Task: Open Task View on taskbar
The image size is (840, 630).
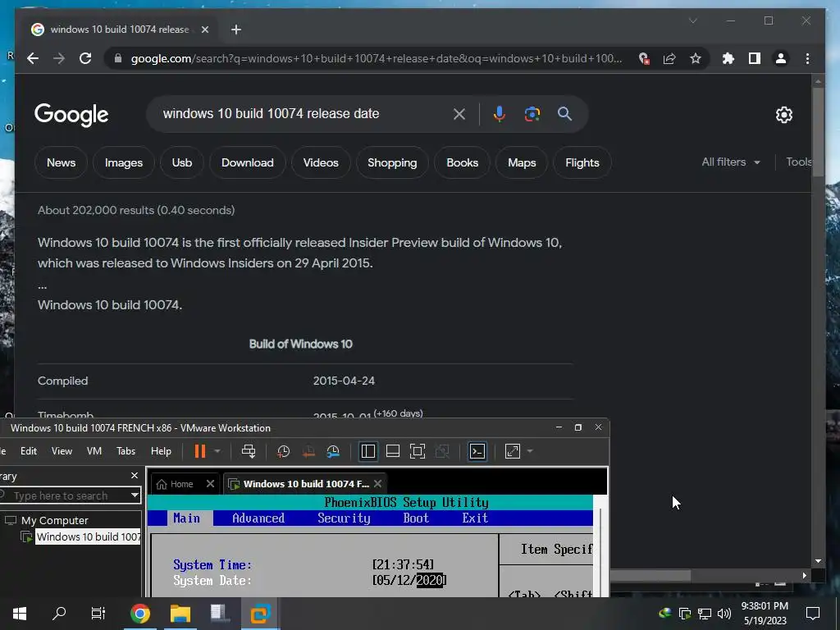Action: [x=98, y=614]
